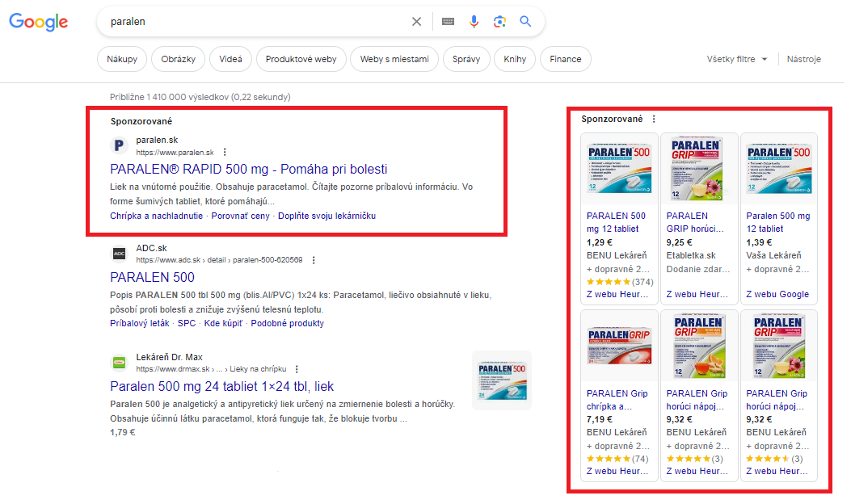Click https://www.paralen.sk URL text
This screenshot has height=504, width=851.
click(x=175, y=153)
